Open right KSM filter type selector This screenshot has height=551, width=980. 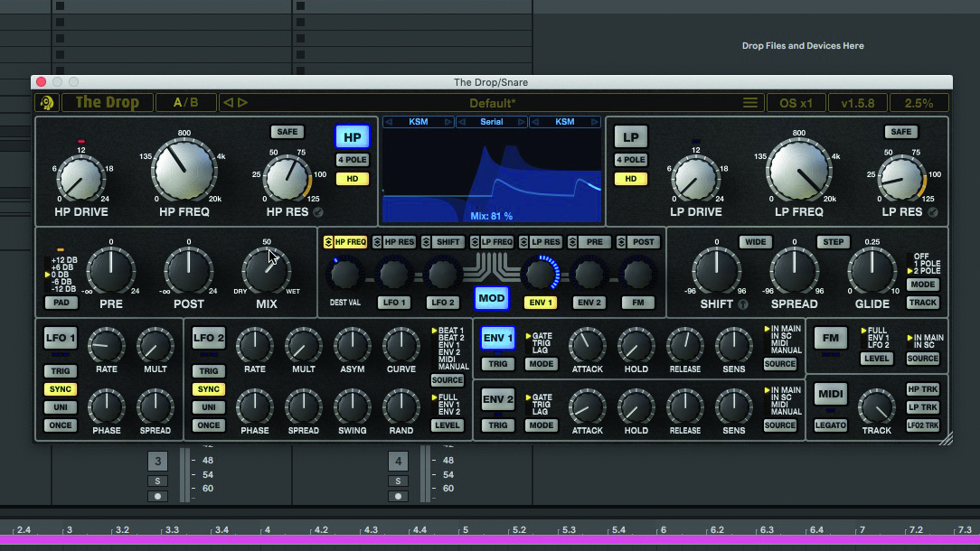click(564, 122)
